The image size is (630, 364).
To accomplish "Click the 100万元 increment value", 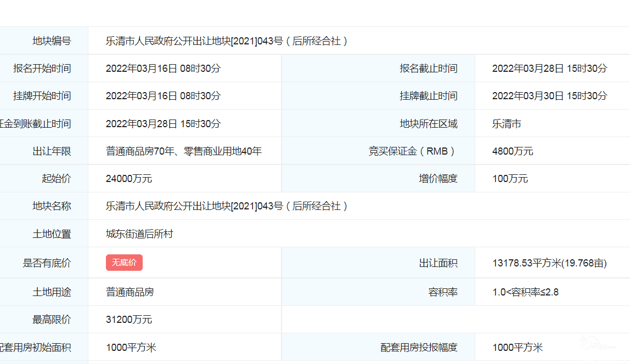I will (510, 179).
